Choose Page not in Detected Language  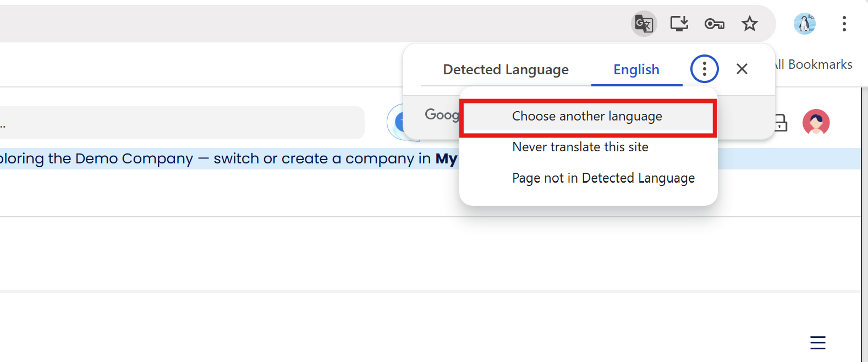pyautogui.click(x=603, y=178)
